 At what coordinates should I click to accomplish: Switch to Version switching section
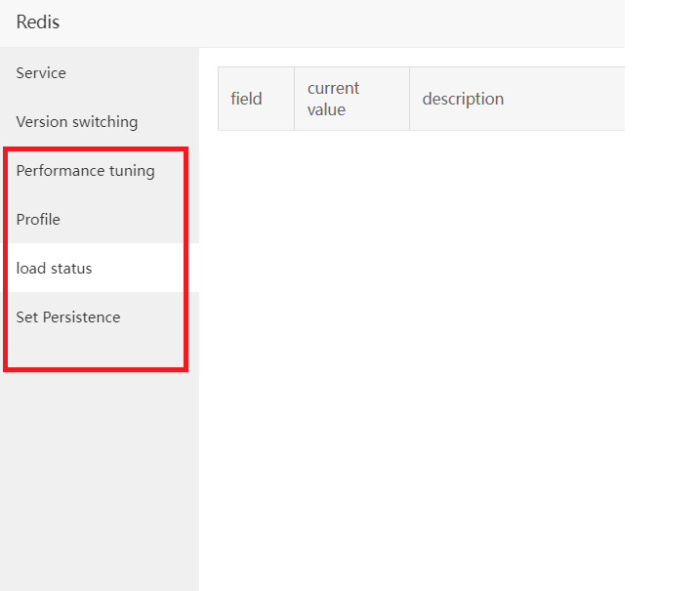(77, 122)
